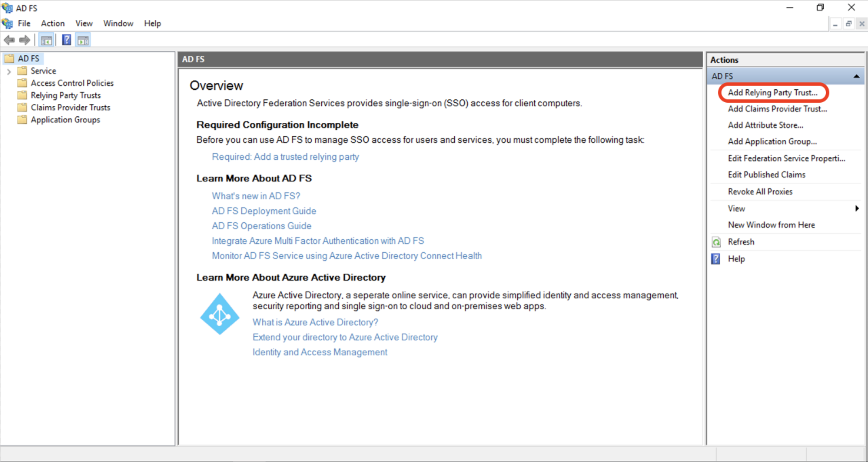Open Integrate Azure Multi Factor Authentication link
The width and height of the screenshot is (868, 462).
(x=318, y=241)
